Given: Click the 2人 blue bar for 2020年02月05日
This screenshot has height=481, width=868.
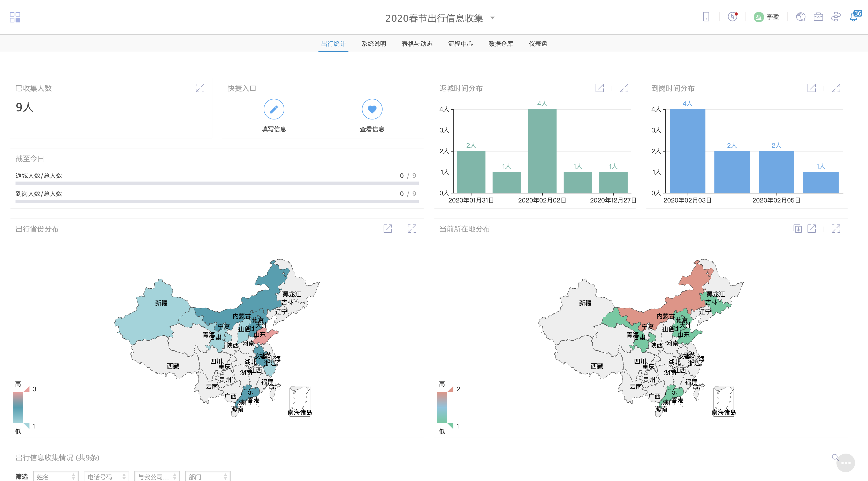Looking at the screenshot, I should coord(776,172).
